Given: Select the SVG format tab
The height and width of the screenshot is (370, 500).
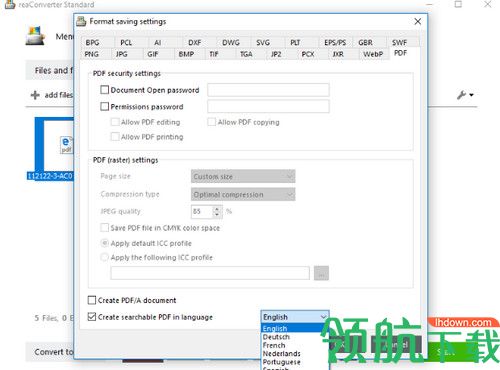Looking at the screenshot, I should tap(263, 43).
